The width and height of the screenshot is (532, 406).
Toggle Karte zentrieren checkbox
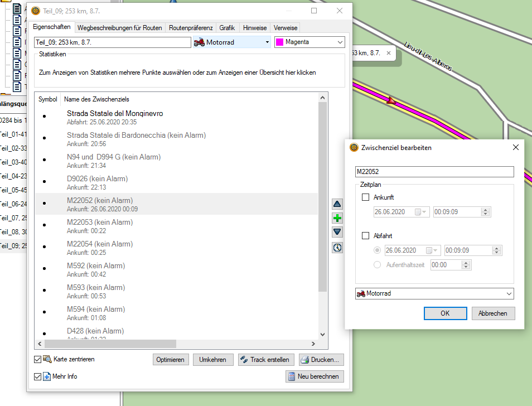coord(38,360)
